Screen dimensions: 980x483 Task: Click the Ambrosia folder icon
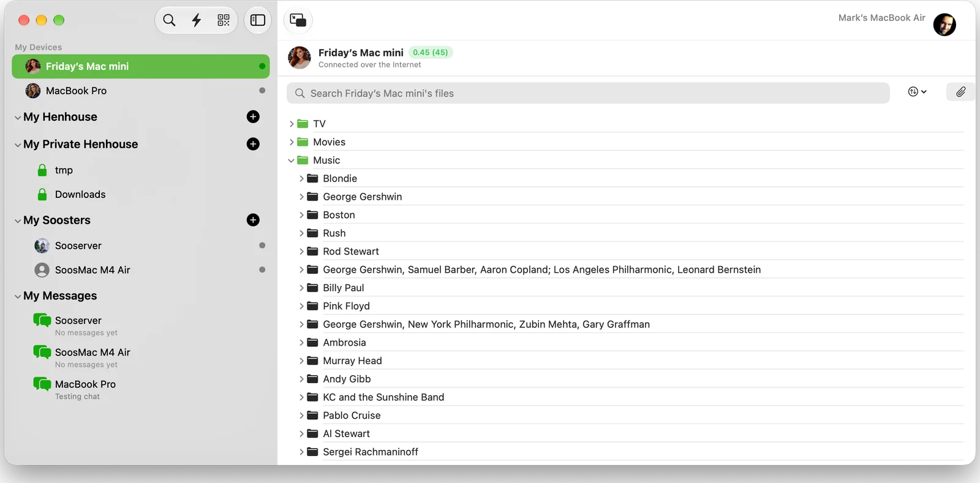[x=312, y=342]
